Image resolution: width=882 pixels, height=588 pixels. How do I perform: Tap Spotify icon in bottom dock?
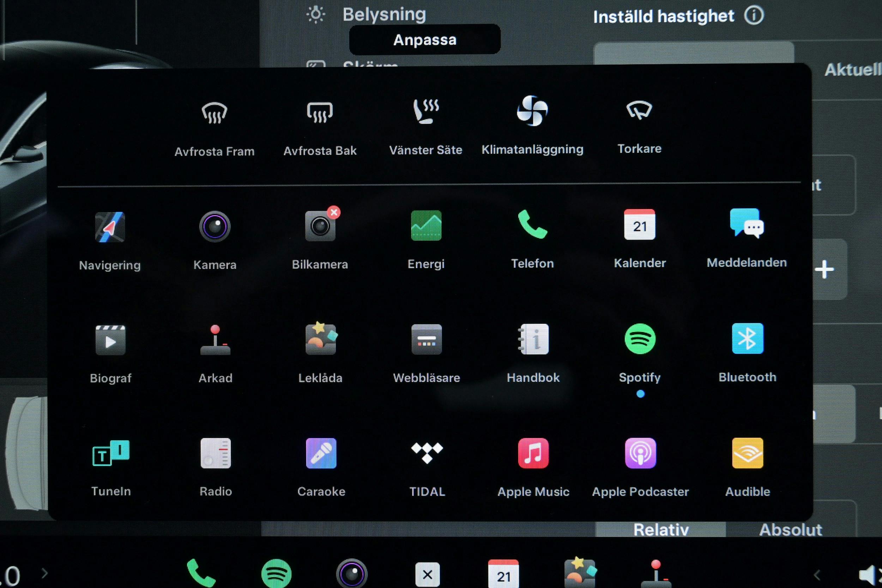[276, 574]
